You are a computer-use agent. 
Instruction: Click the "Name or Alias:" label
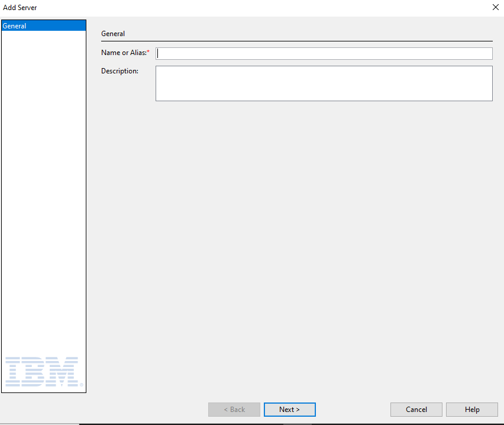tap(124, 53)
